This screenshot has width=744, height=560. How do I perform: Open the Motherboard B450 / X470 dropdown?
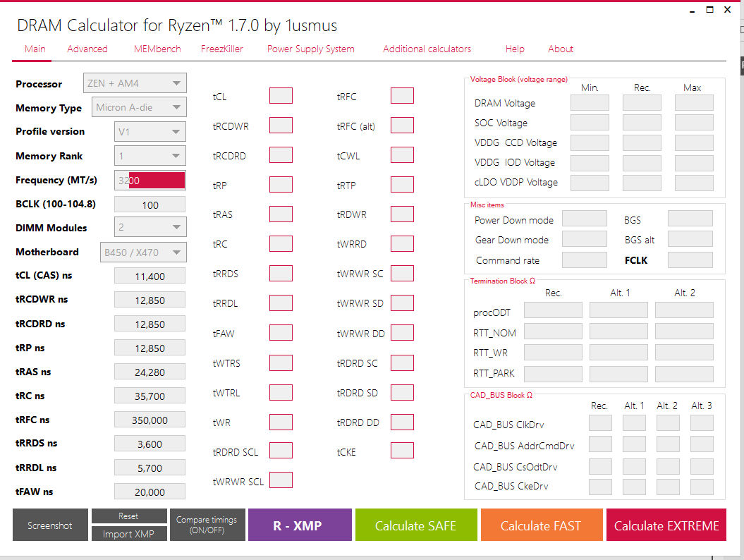143,252
